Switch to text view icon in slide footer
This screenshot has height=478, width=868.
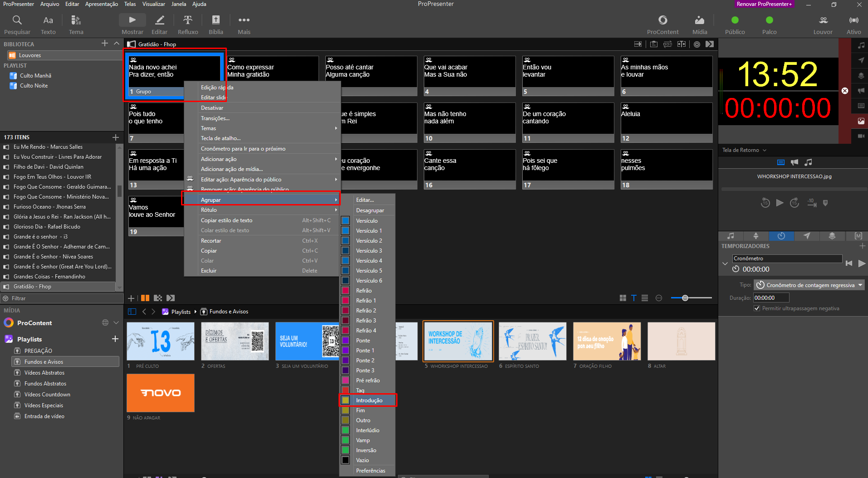point(634,298)
